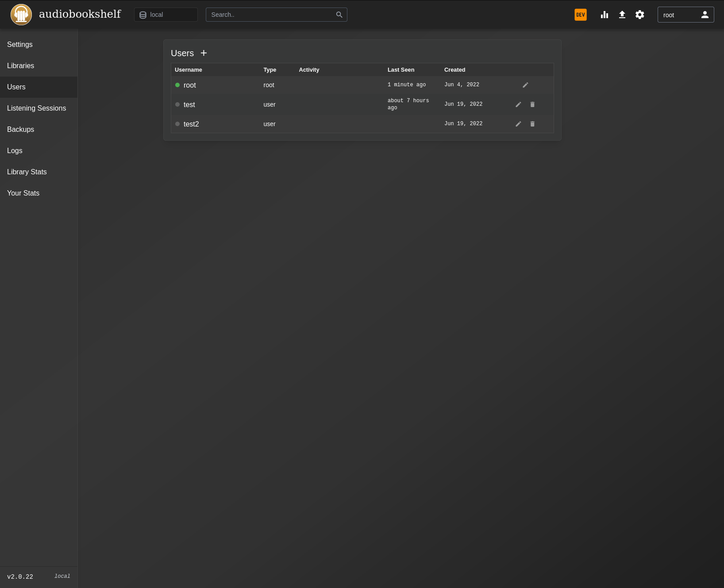Screen dimensions: 724x588
Task: Click the italic 'local' footer label
Action: pos(62,576)
